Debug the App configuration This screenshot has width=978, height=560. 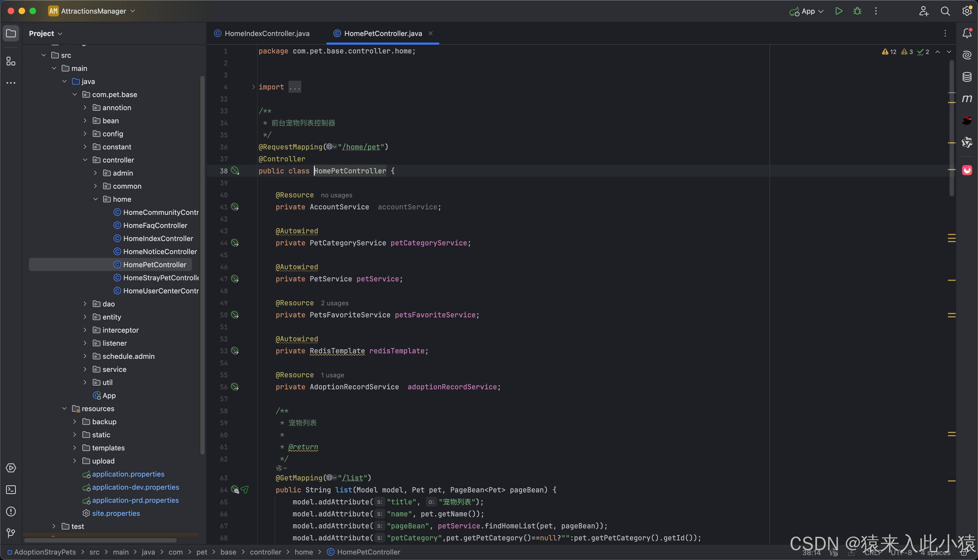coord(857,11)
